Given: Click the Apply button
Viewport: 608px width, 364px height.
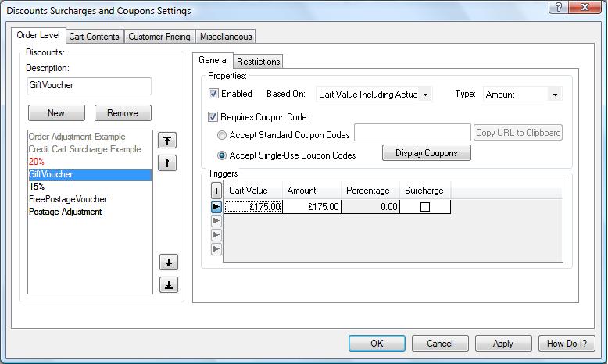Looking at the screenshot, I should pyautogui.click(x=503, y=344).
